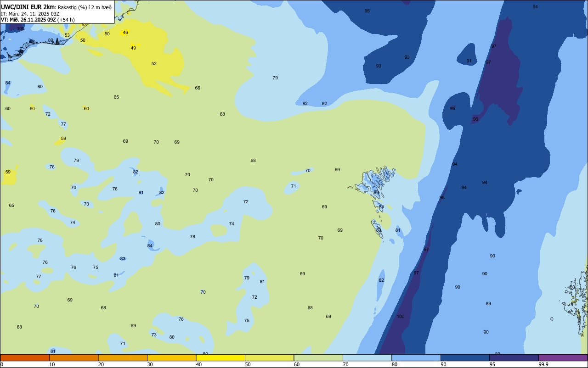The width and height of the screenshot is (588, 368).
Task: Click the purple legend swatch above 99.9
Action: 563,357
